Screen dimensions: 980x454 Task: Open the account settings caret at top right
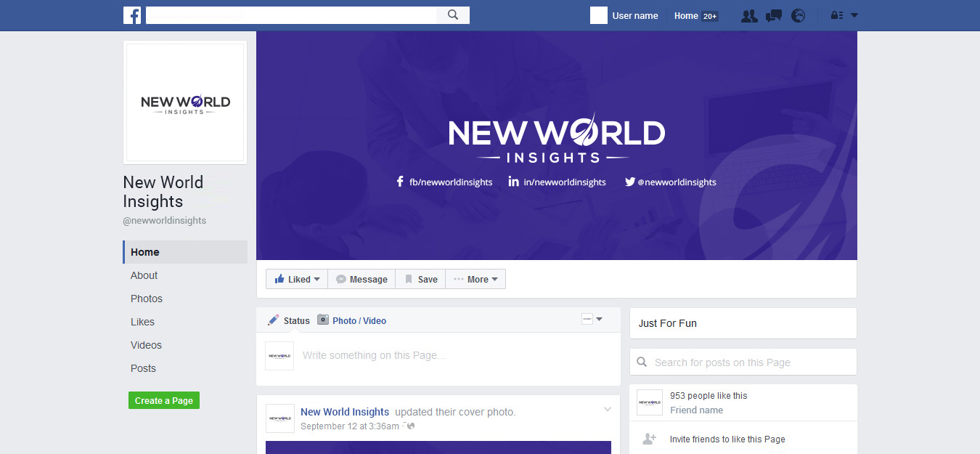(855, 15)
